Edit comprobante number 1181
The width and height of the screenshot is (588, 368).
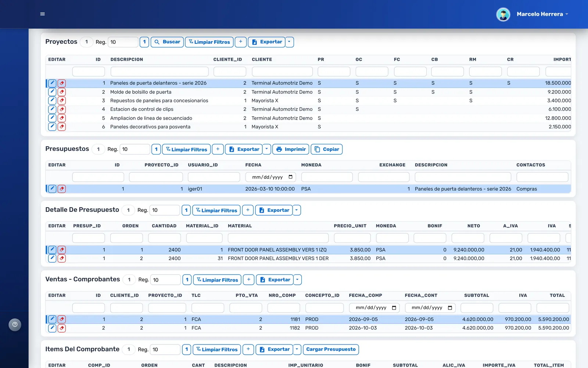pyautogui.click(x=52, y=319)
